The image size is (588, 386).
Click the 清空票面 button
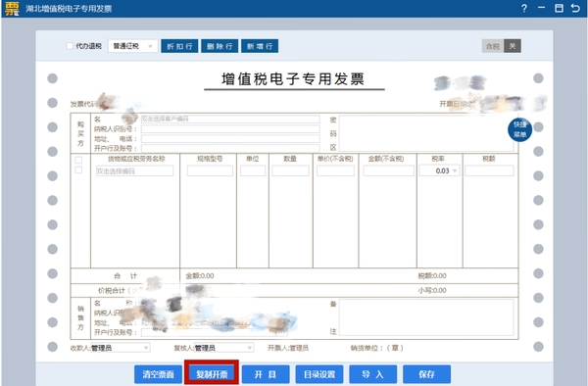(x=158, y=374)
